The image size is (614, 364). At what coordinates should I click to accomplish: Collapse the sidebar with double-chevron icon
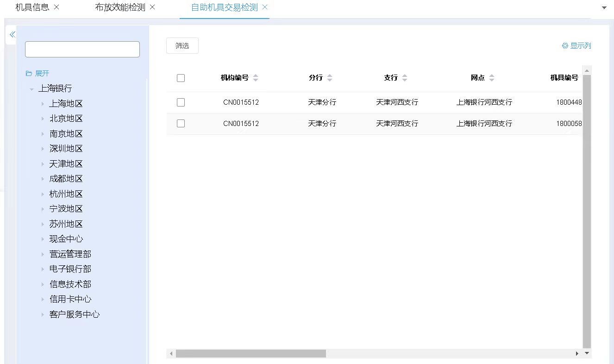(x=13, y=34)
